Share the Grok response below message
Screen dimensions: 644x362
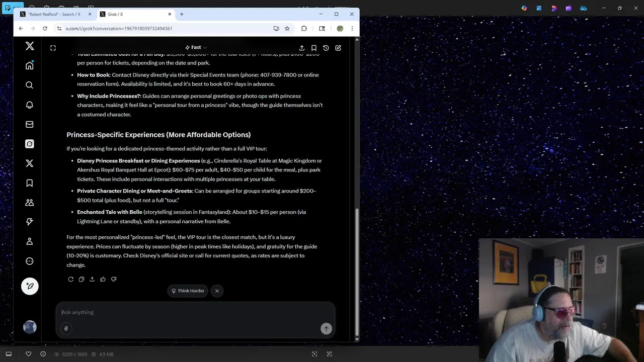tap(92, 279)
